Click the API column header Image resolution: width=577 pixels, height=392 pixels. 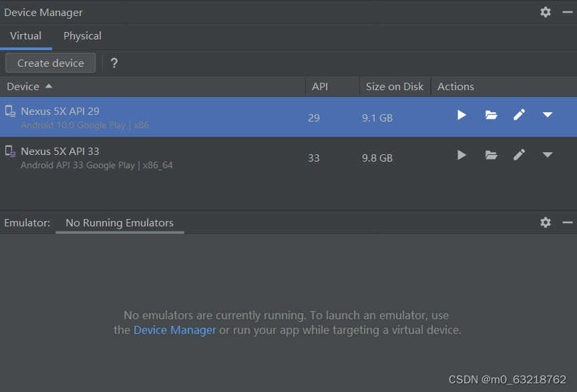(320, 85)
